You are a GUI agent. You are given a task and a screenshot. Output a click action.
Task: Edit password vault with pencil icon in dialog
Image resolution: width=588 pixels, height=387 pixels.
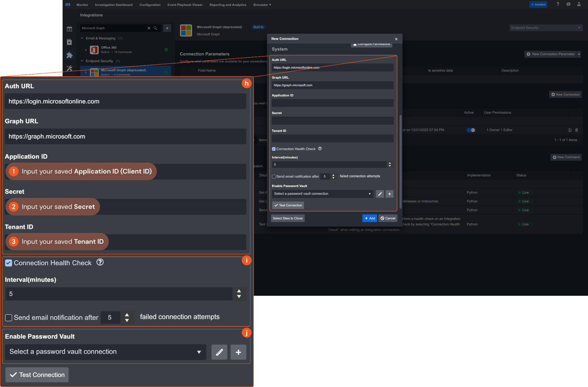(x=380, y=194)
